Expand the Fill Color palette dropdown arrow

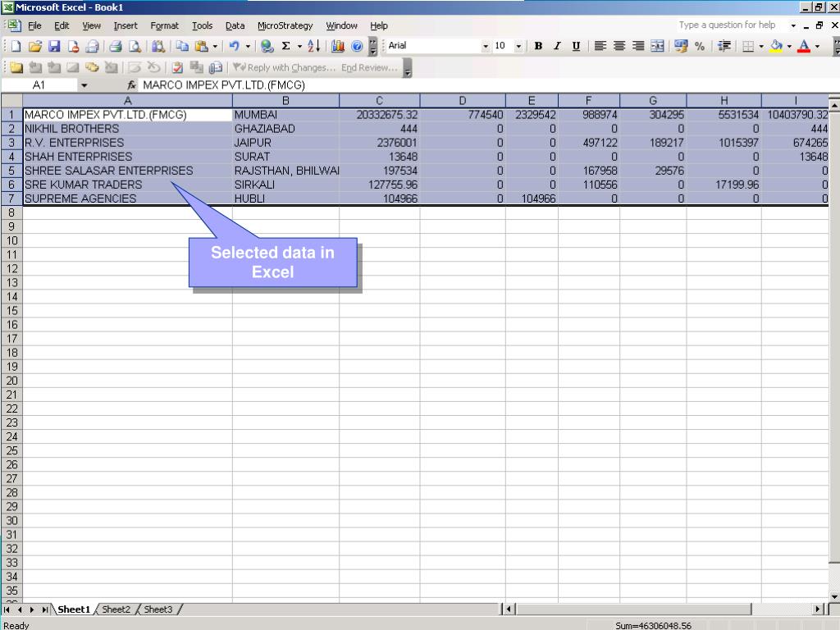tap(789, 46)
